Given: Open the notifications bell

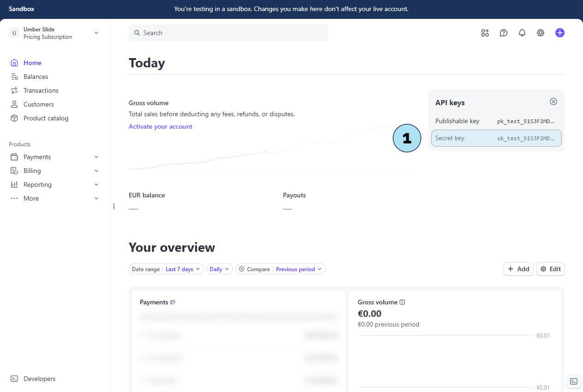Looking at the screenshot, I should pyautogui.click(x=522, y=33).
